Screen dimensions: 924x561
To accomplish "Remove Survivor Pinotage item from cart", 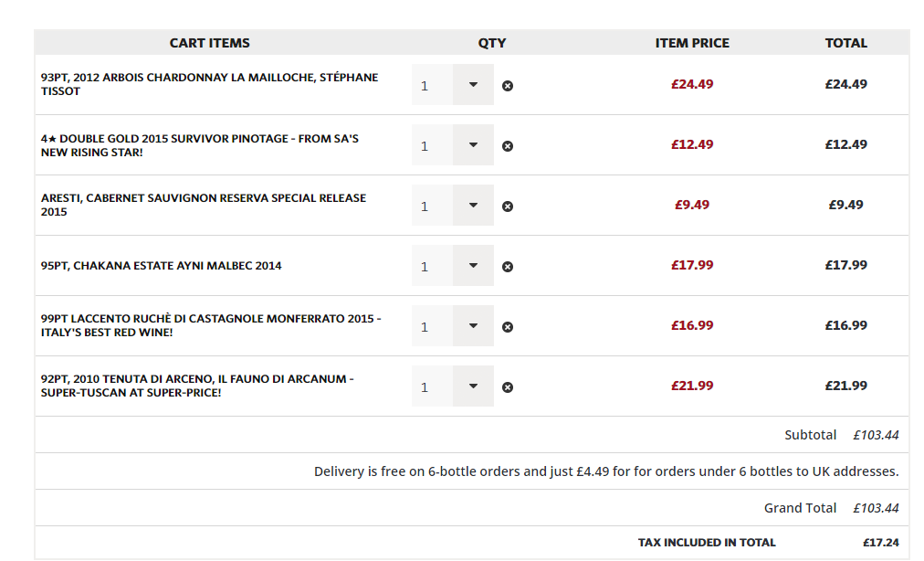I will click(x=508, y=146).
